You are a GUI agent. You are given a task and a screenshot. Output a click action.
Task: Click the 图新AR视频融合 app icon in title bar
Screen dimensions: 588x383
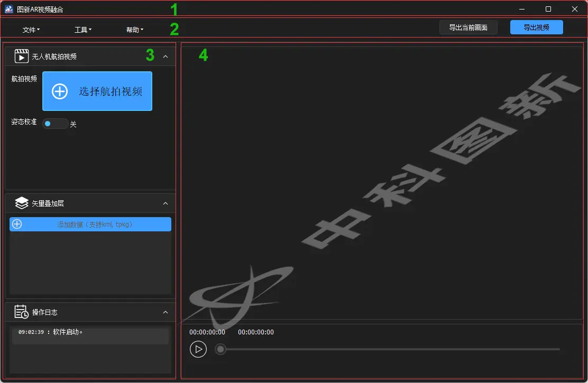click(x=8, y=9)
